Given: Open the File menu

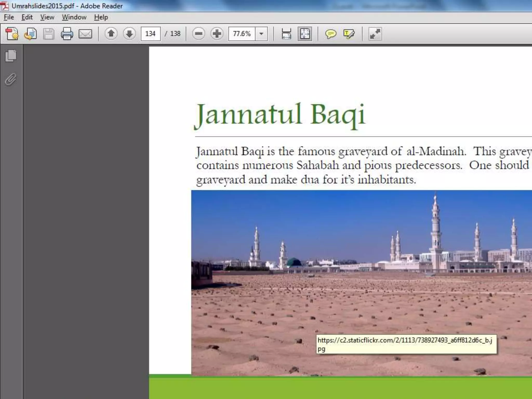Looking at the screenshot, I should [x=9, y=17].
